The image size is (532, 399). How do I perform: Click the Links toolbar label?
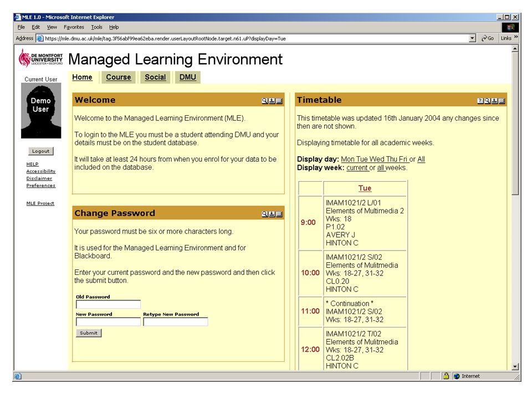(506, 38)
